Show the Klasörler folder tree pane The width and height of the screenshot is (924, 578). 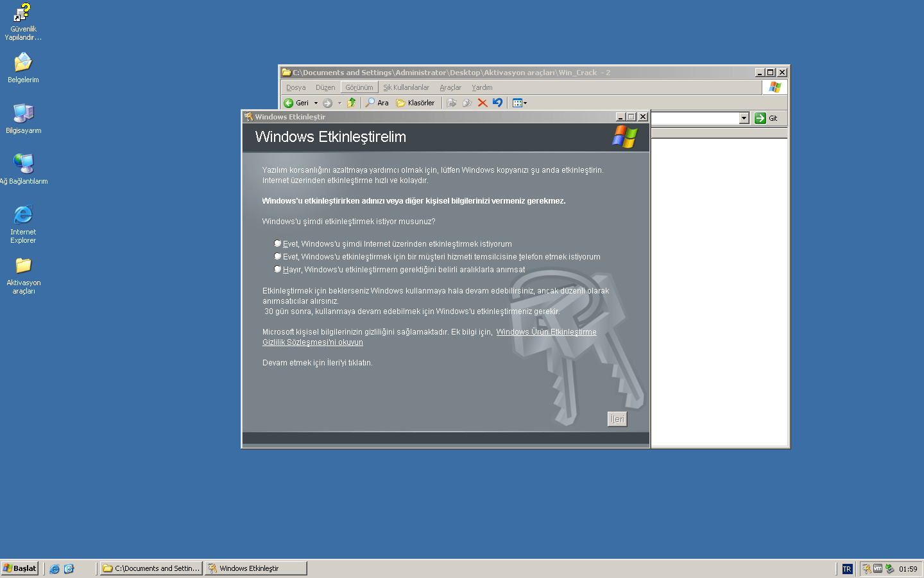pyautogui.click(x=415, y=103)
